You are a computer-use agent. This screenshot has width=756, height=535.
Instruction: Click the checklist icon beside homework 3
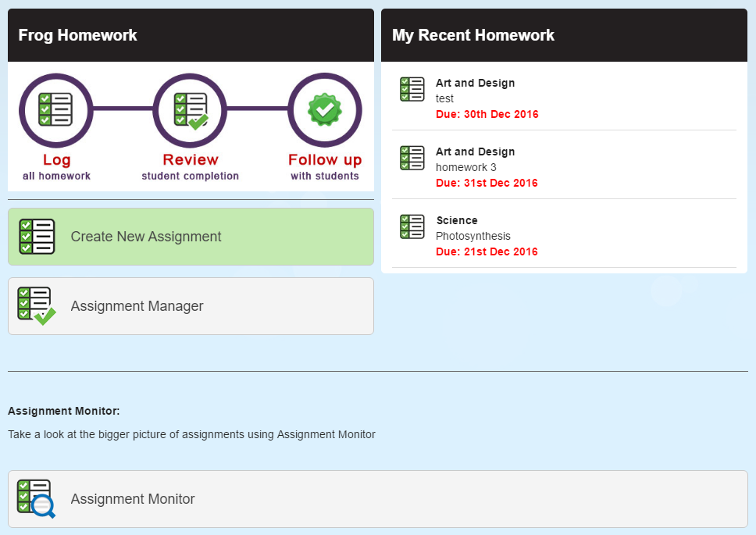412,158
